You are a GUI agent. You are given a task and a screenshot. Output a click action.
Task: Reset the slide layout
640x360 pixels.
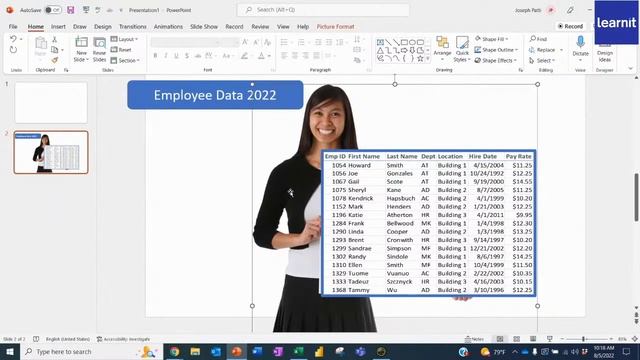click(x=121, y=50)
